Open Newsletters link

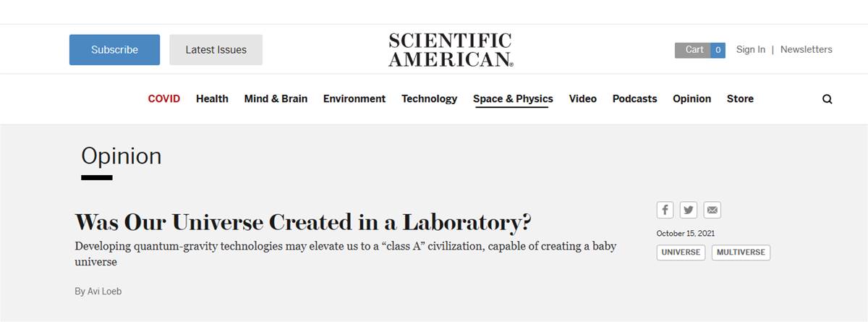pyautogui.click(x=807, y=49)
